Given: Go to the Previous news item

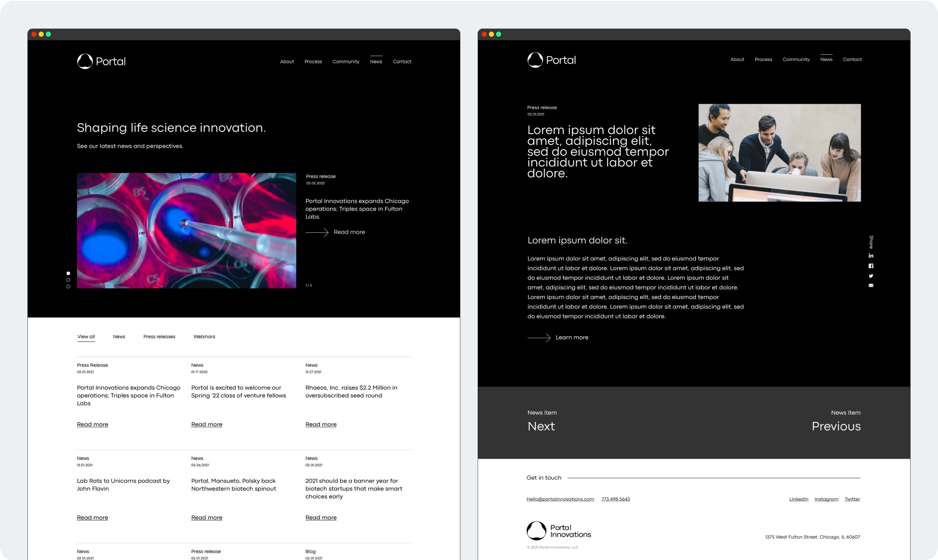Looking at the screenshot, I should point(836,426).
